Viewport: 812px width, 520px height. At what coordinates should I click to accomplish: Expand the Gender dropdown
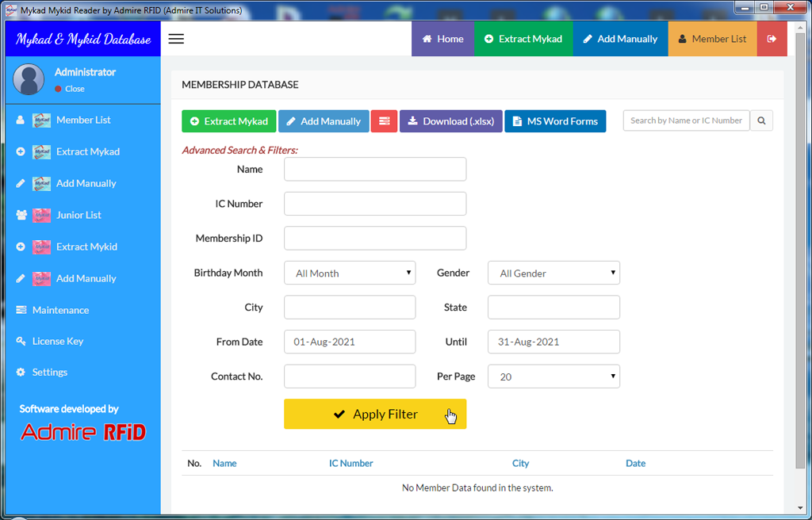(553, 273)
